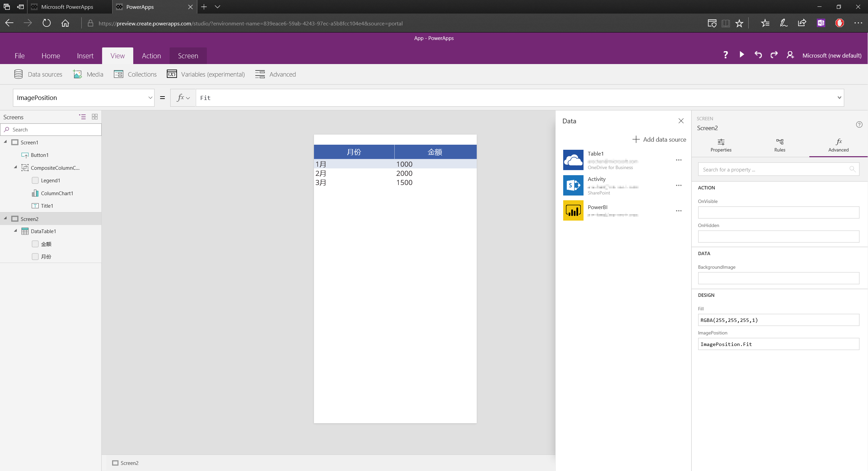Click the OneDrive Table1 icon
Viewport: 868px width, 471px height.
[573, 160]
